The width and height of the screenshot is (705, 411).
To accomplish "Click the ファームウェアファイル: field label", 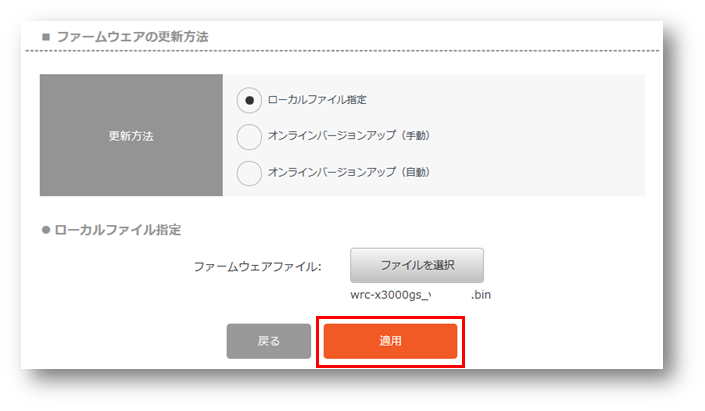I will [257, 266].
